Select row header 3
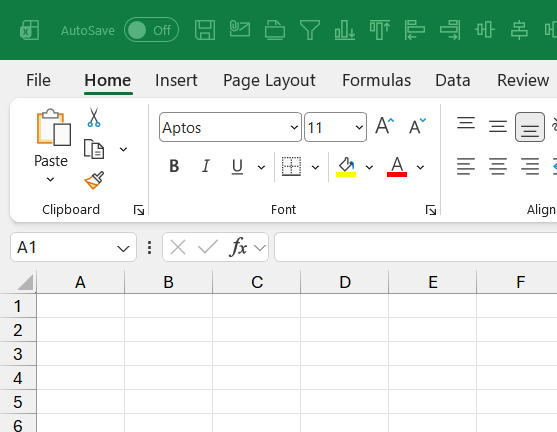 coord(18,354)
